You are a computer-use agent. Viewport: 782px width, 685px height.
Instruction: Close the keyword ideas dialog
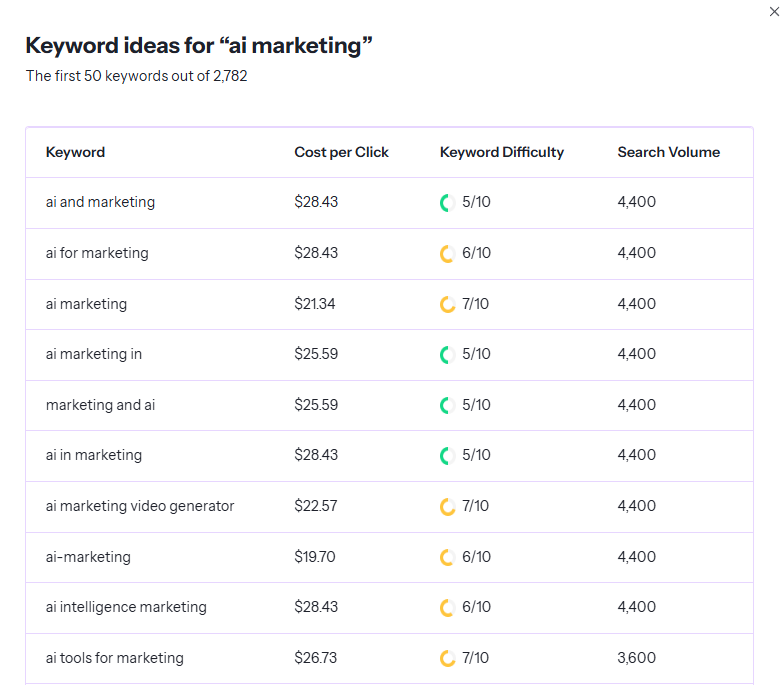click(x=773, y=11)
